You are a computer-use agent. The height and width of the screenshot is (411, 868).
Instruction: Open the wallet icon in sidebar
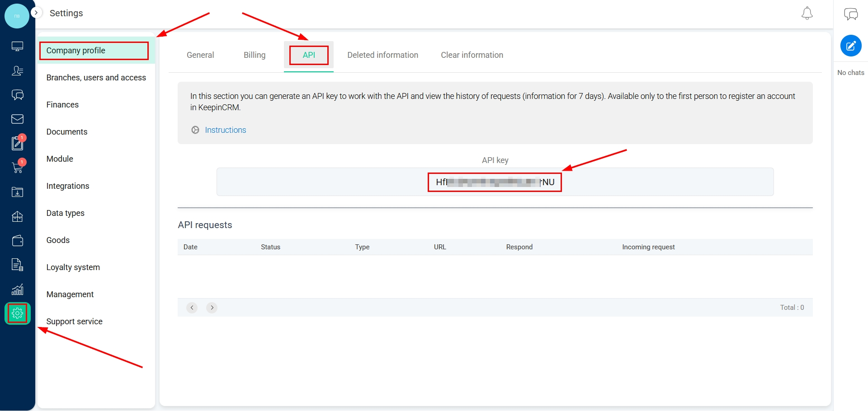click(x=17, y=241)
